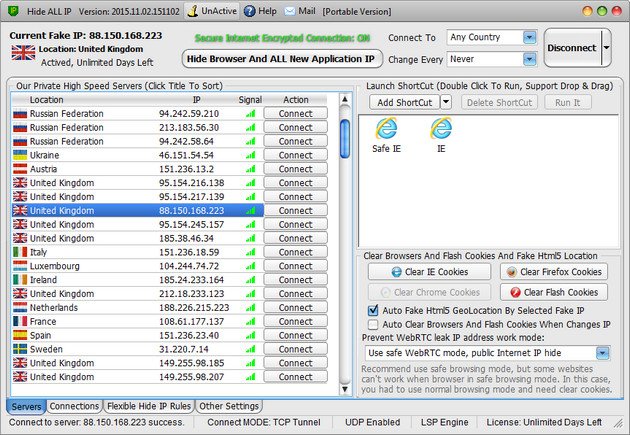Enable Auto Clear Browsers And Flash Cookies checkbox
This screenshot has width=630, height=435.
pos(373,324)
